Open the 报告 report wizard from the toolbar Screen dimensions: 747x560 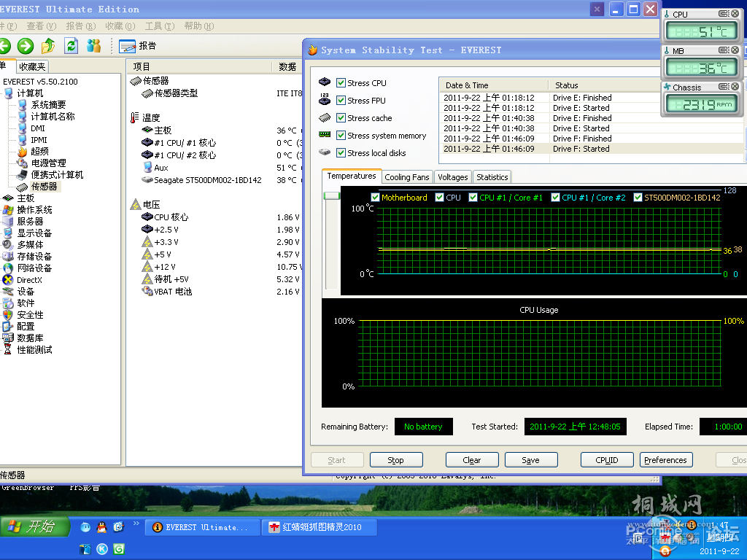point(138,46)
